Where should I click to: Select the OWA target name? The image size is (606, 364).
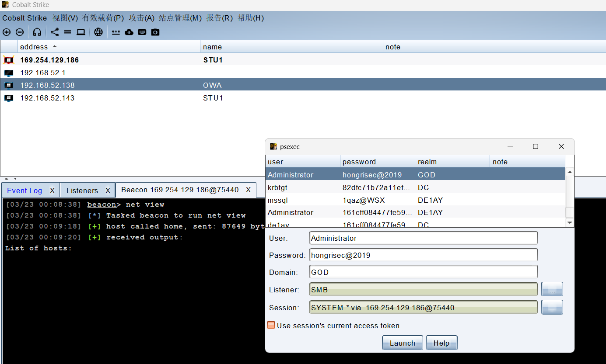click(x=212, y=85)
